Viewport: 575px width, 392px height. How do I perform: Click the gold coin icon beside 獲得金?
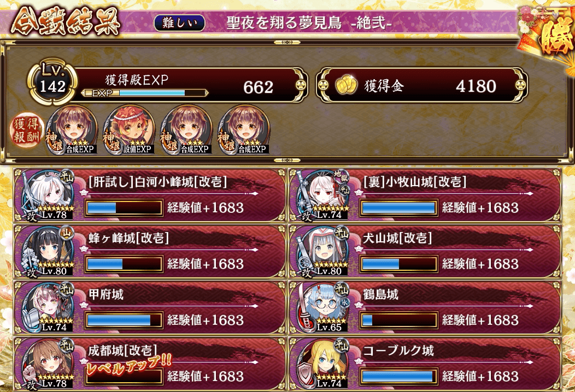click(346, 85)
